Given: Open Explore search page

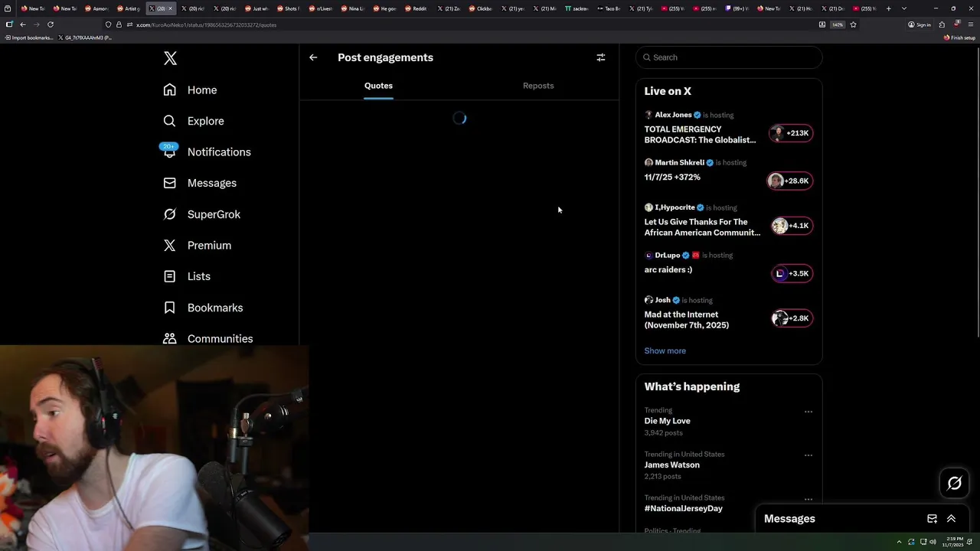Looking at the screenshot, I should (194, 121).
